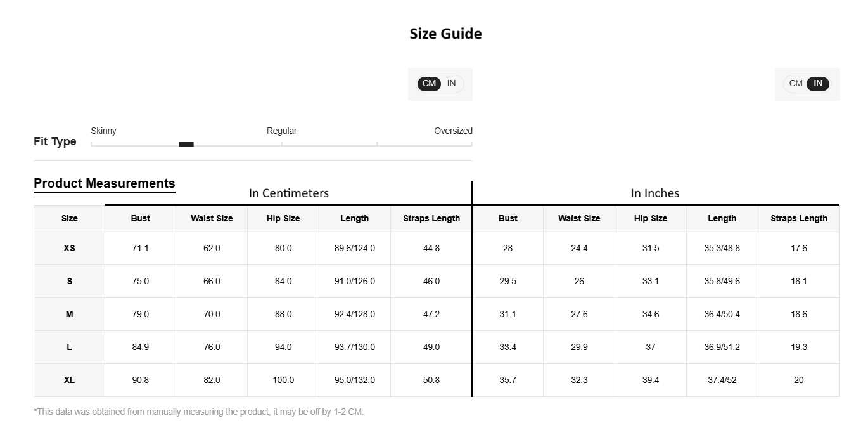Click the inches waist value 27.6
This screenshot has width=868, height=444.
point(579,314)
